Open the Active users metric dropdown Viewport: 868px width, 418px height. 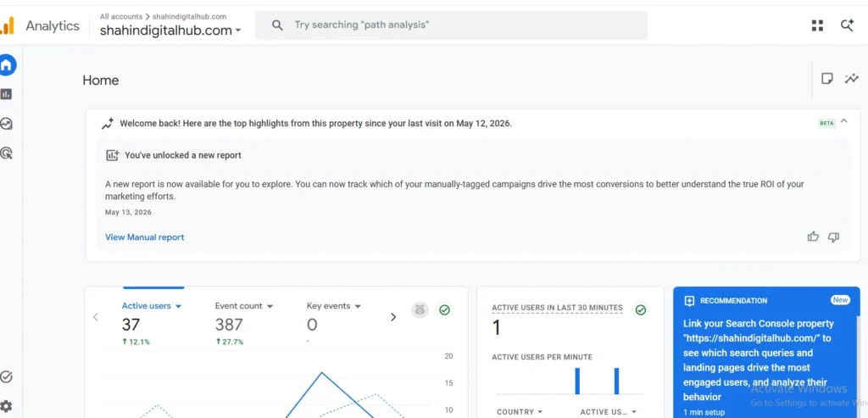[x=152, y=305]
